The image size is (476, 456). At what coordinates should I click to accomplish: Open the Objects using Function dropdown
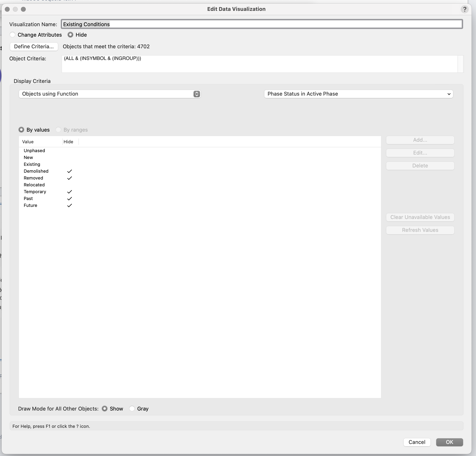point(110,94)
